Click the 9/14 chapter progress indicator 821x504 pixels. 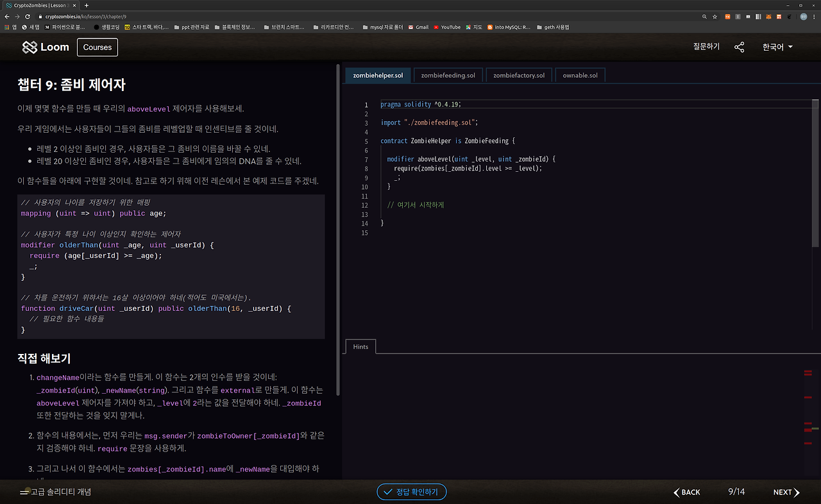point(736,492)
